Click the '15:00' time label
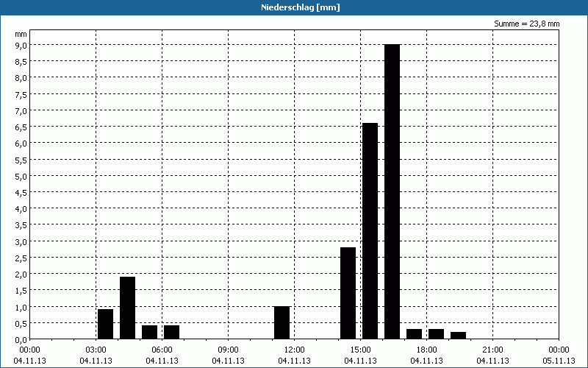The image size is (588, 368). (360, 350)
